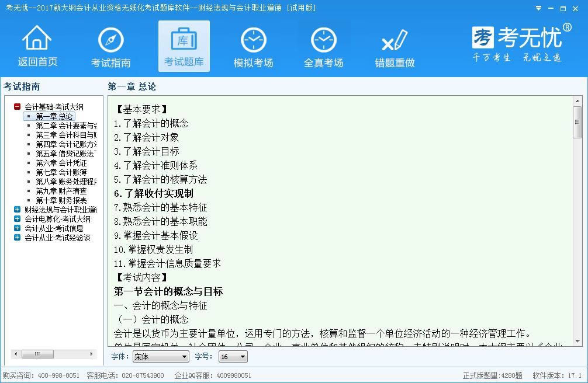The image size is (588, 383).
Task: Expand the 会计从业-考试信息 node
Action: point(18,228)
